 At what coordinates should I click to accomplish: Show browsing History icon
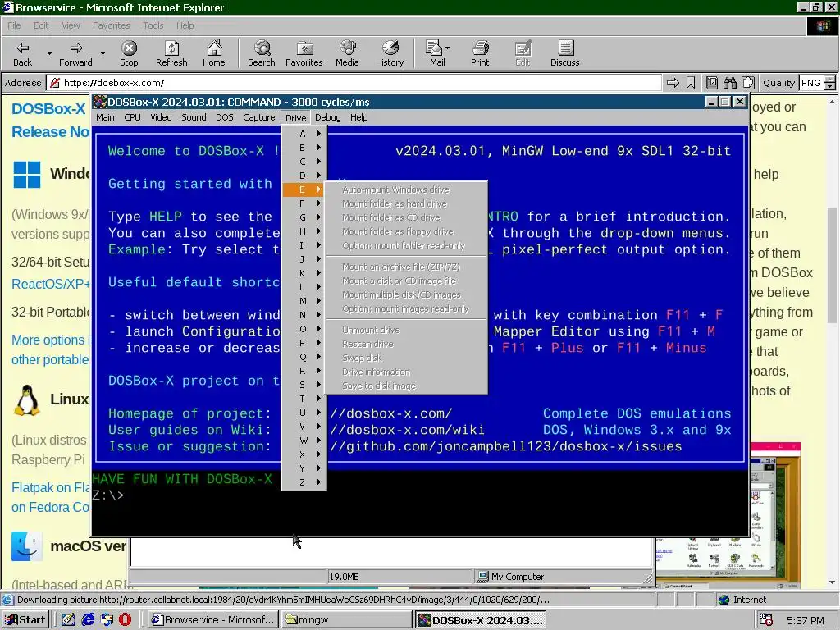pos(390,53)
